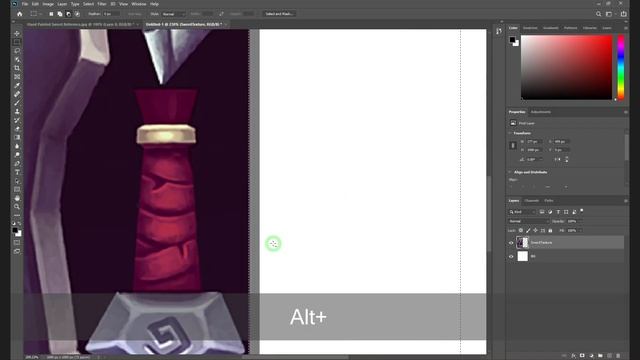Toggle Lock transparent pixels
The image size is (640, 360).
pos(521,231)
